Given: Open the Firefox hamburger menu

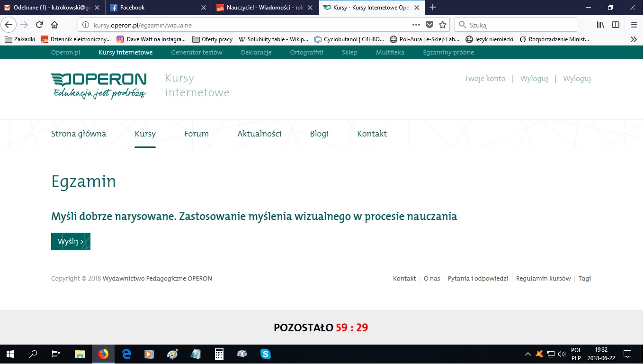Looking at the screenshot, I should (634, 25).
